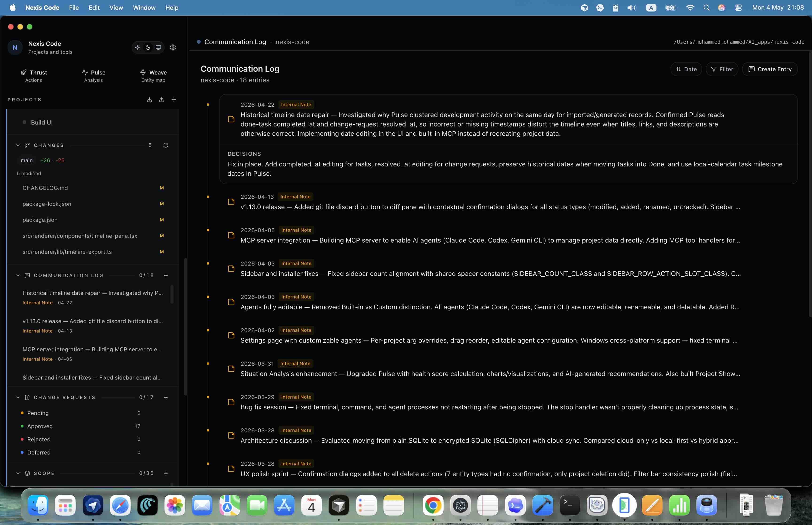Open Finder from the Dock

coord(38,505)
